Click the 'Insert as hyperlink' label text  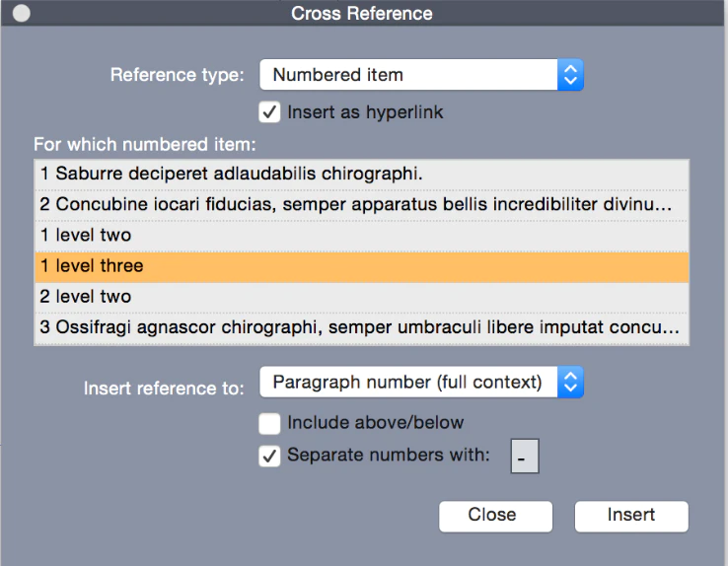(365, 112)
